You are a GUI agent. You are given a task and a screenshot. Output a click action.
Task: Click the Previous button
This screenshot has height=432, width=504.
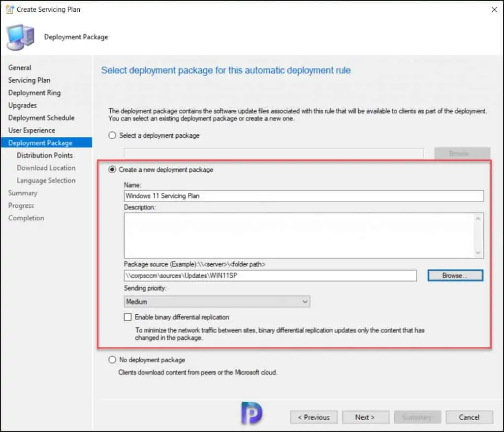coord(314,417)
